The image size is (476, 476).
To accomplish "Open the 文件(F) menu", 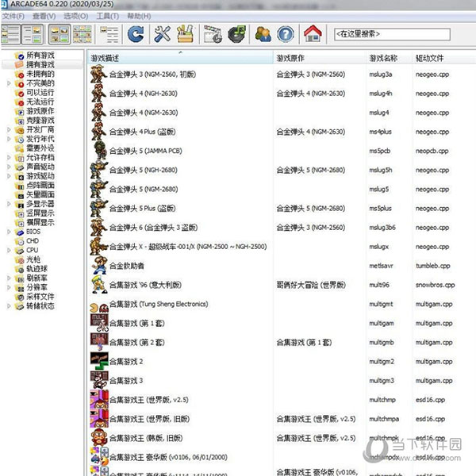I will (13, 16).
